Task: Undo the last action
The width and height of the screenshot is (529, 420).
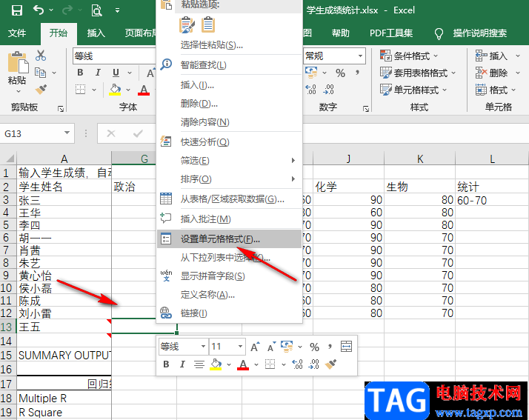Action: [38, 10]
